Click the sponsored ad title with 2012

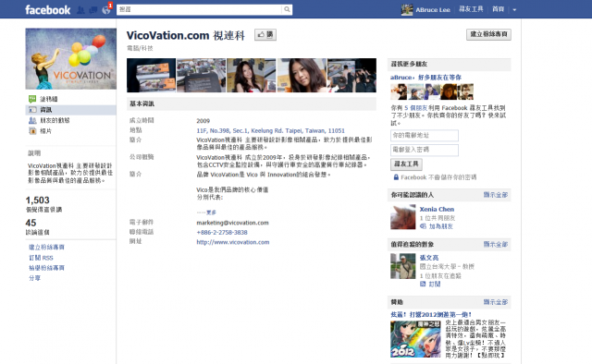[431, 314]
